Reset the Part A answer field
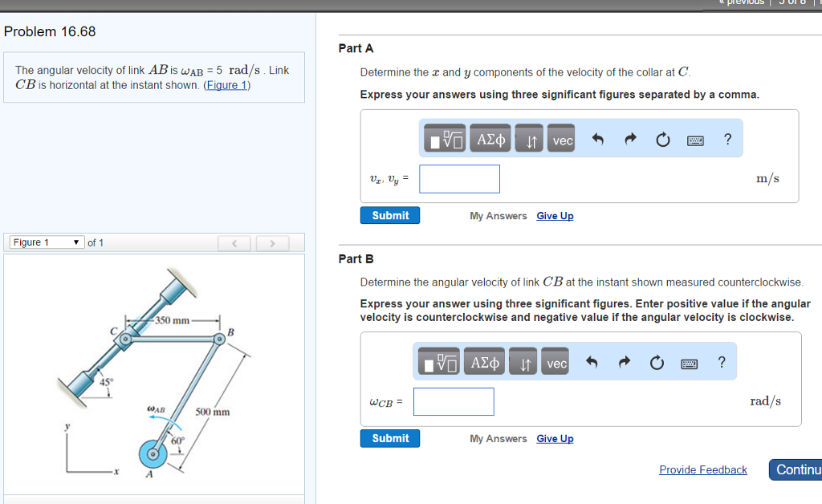 click(662, 137)
